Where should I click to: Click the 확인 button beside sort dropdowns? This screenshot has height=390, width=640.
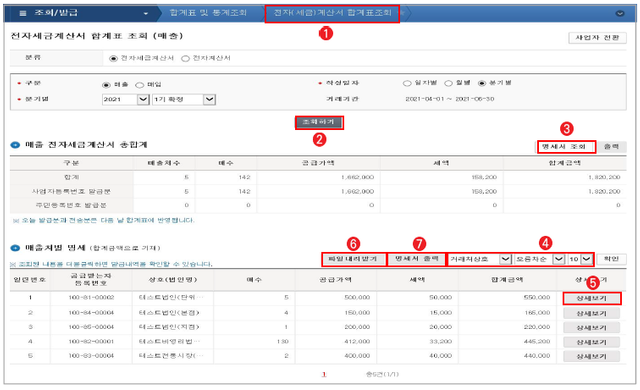point(611,259)
